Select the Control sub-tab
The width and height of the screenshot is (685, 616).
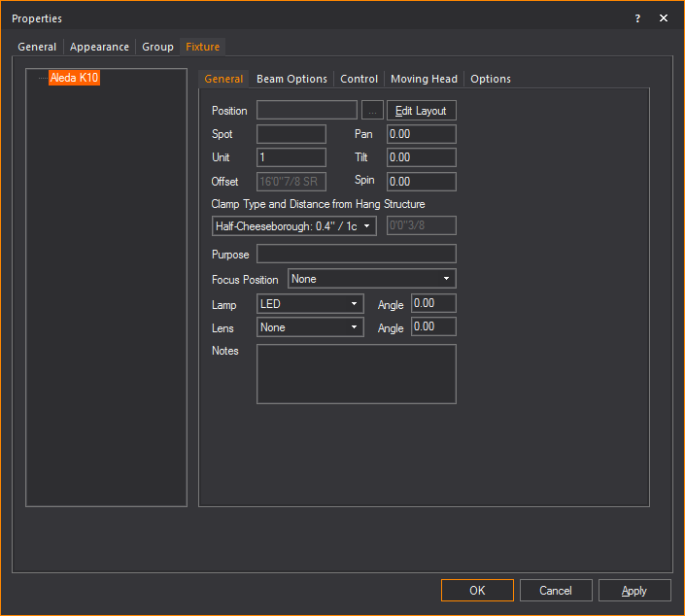click(x=359, y=79)
